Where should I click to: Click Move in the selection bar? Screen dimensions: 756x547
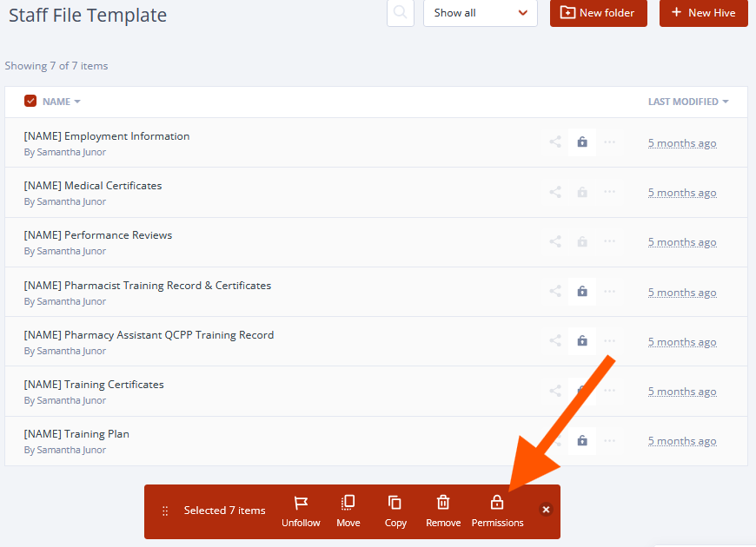coord(348,511)
